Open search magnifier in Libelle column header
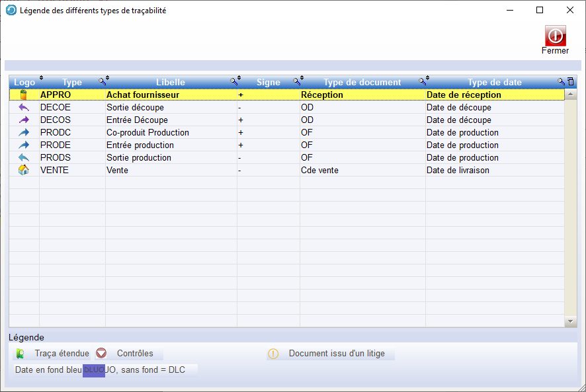586x392 pixels. click(233, 81)
